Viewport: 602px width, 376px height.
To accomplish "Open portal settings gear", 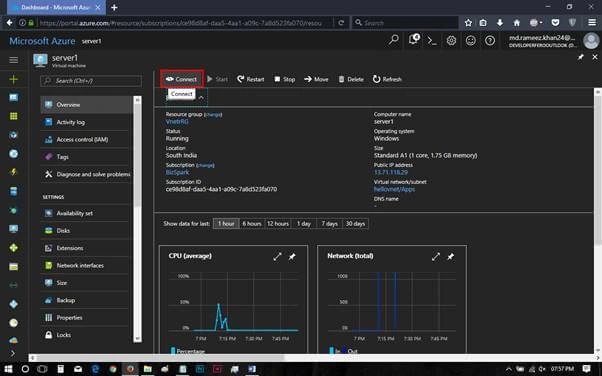I will click(x=451, y=40).
